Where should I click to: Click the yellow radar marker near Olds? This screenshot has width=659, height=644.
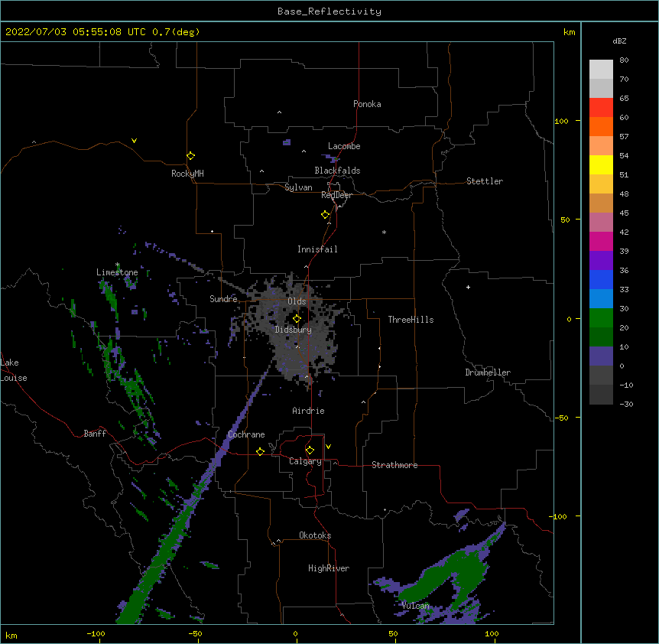[x=297, y=319]
